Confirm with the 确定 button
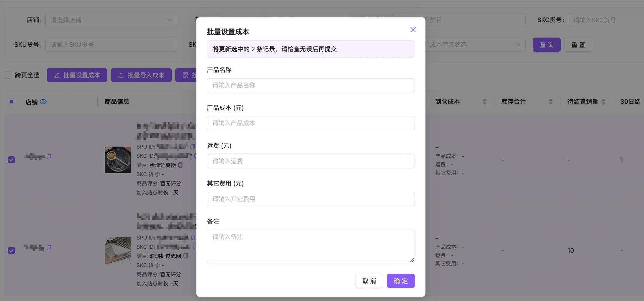The height and width of the screenshot is (301, 644). [x=400, y=281]
